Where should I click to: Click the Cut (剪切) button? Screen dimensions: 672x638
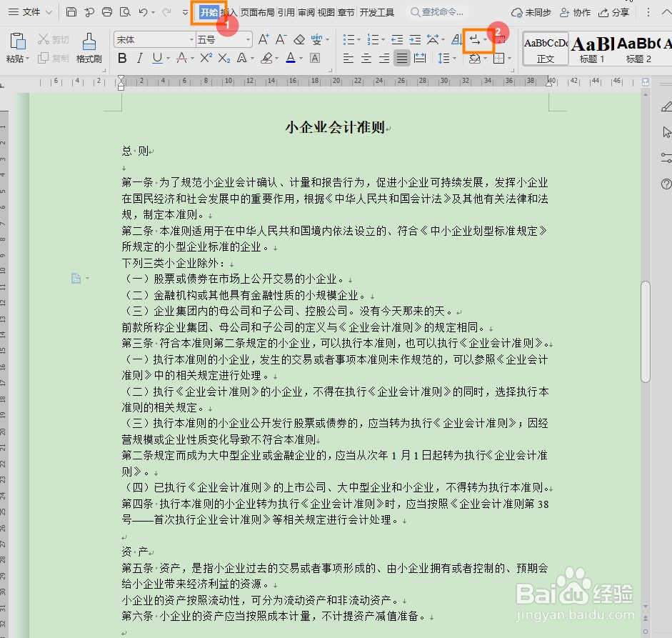(54, 39)
